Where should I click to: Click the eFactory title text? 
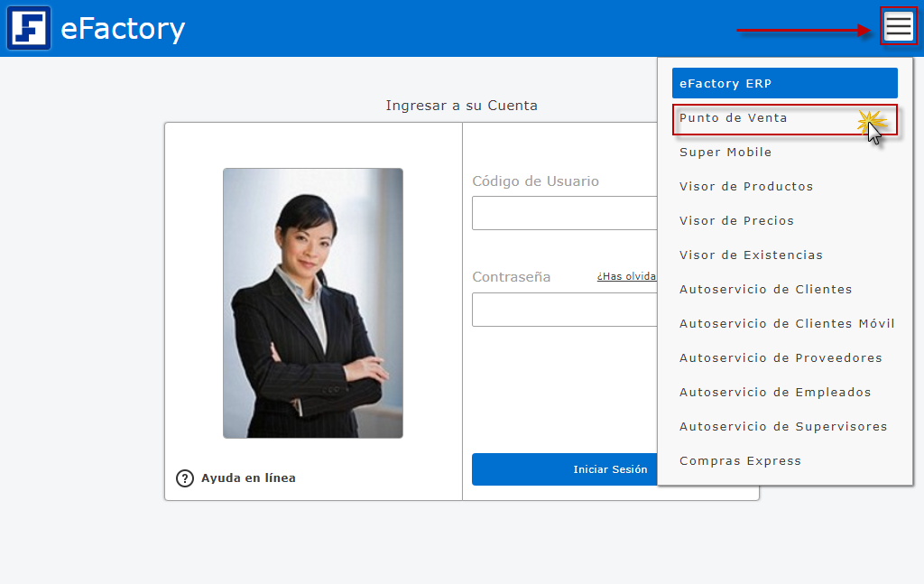click(x=123, y=28)
